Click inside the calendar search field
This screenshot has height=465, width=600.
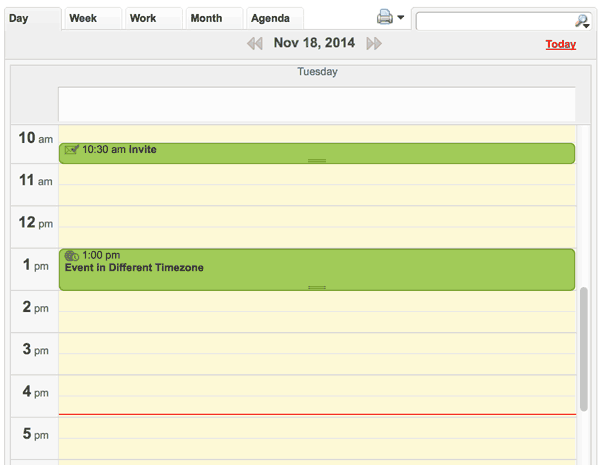pyautogui.click(x=494, y=21)
